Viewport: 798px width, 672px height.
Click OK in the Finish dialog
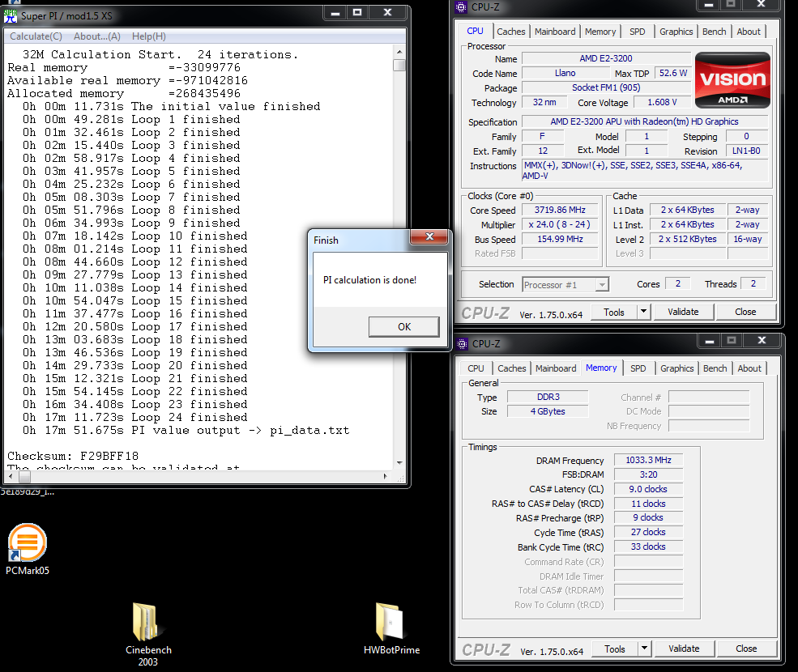[404, 326]
